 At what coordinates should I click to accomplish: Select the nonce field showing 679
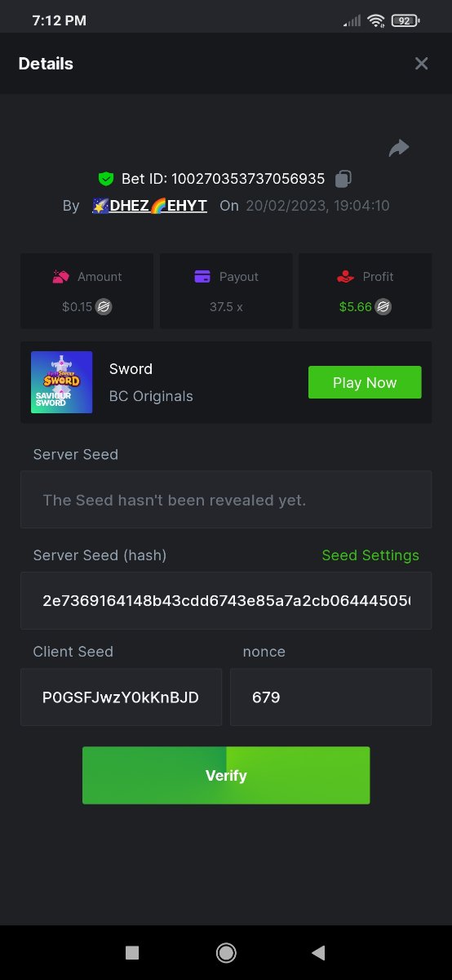coord(330,697)
